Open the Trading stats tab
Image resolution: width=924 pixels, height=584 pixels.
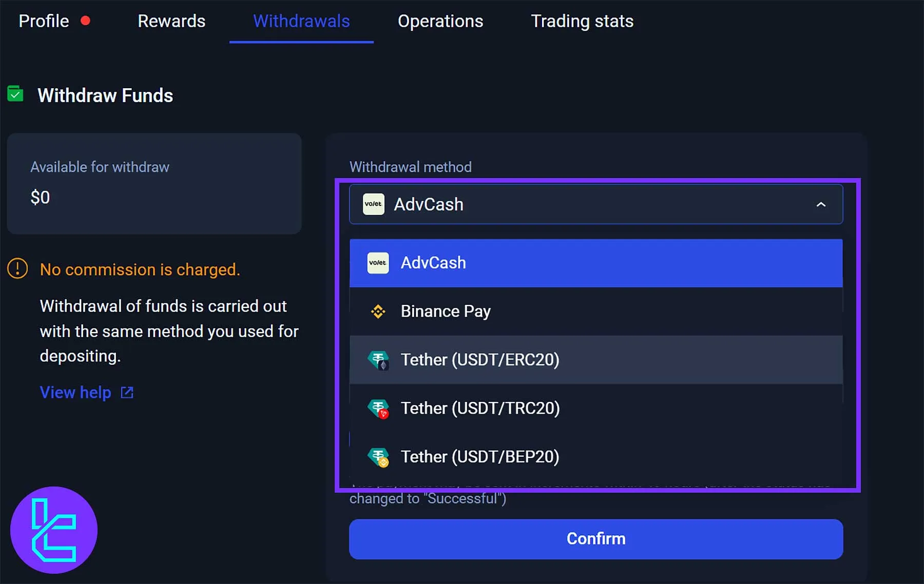[x=582, y=21]
